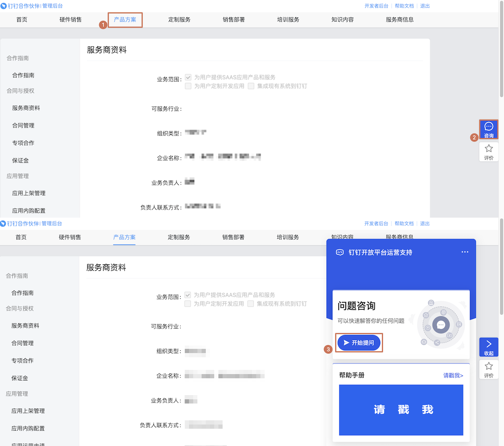Select the highlighted 产品方案 tab in upper page
The image size is (504, 446).
click(x=125, y=20)
